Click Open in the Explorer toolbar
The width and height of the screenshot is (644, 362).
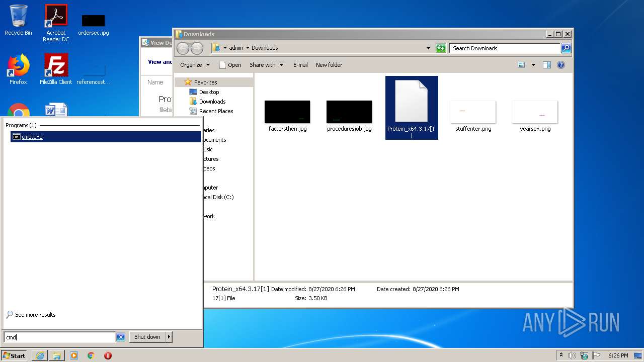click(x=230, y=65)
